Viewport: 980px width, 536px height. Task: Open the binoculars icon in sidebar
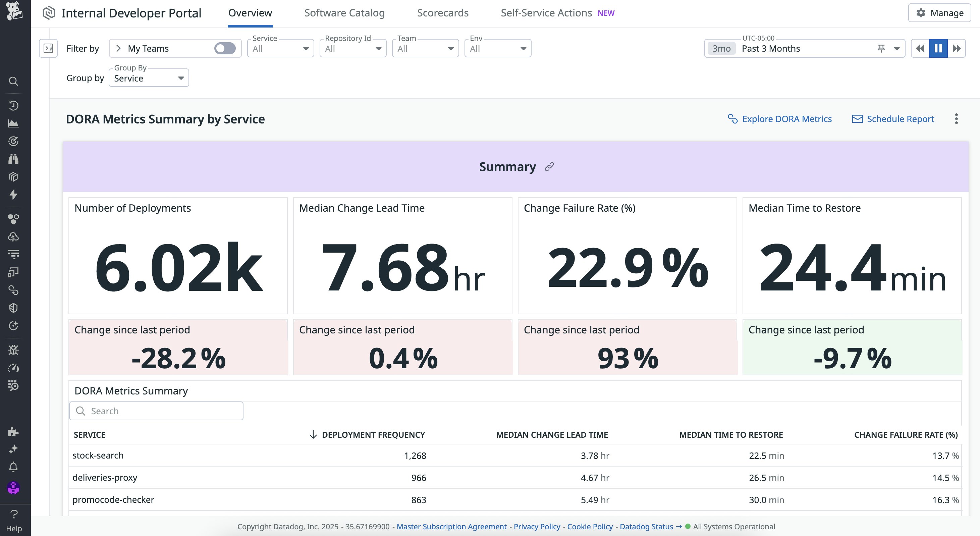[x=13, y=159]
